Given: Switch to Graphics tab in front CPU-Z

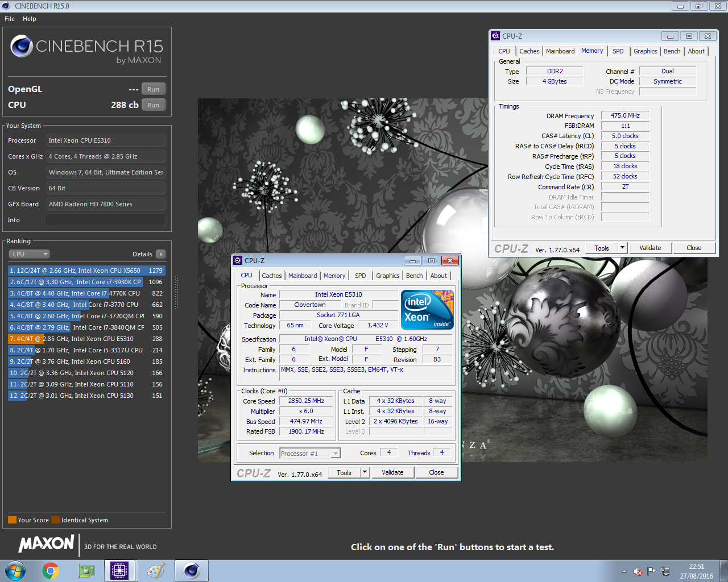Looking at the screenshot, I should (x=388, y=276).
